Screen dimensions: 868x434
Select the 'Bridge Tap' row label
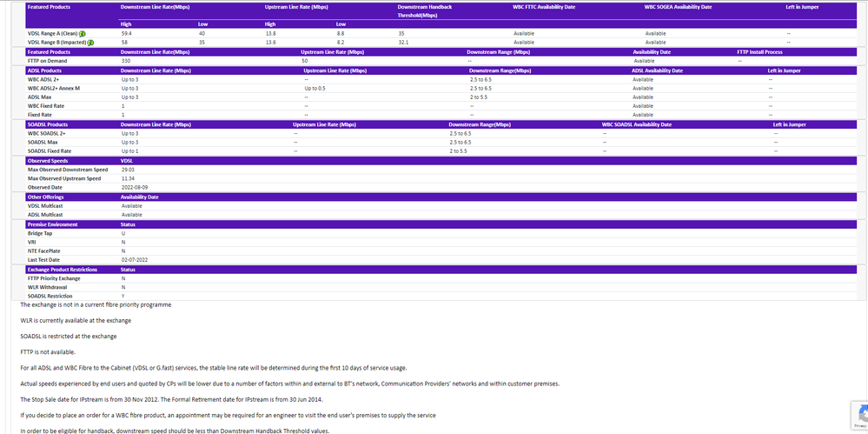click(40, 233)
